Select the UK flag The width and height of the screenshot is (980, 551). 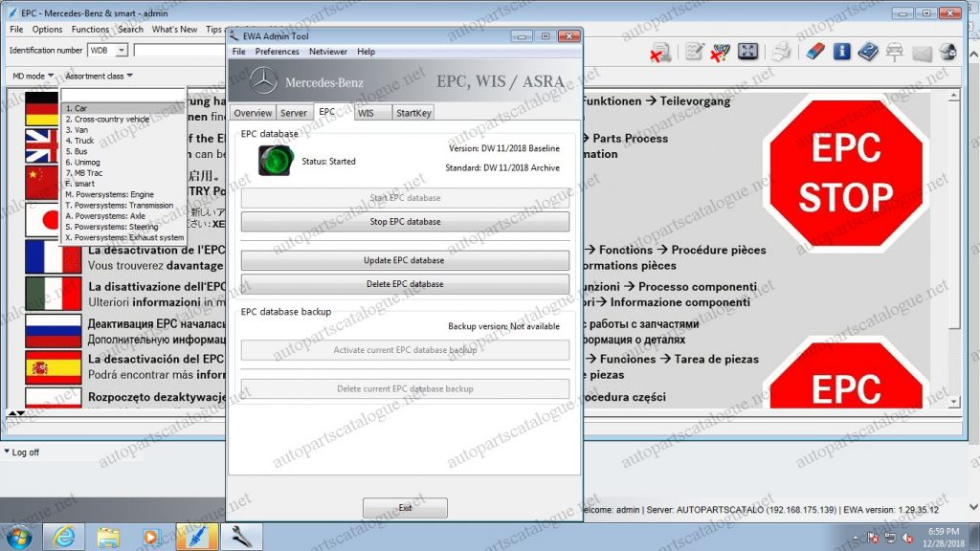(42, 145)
